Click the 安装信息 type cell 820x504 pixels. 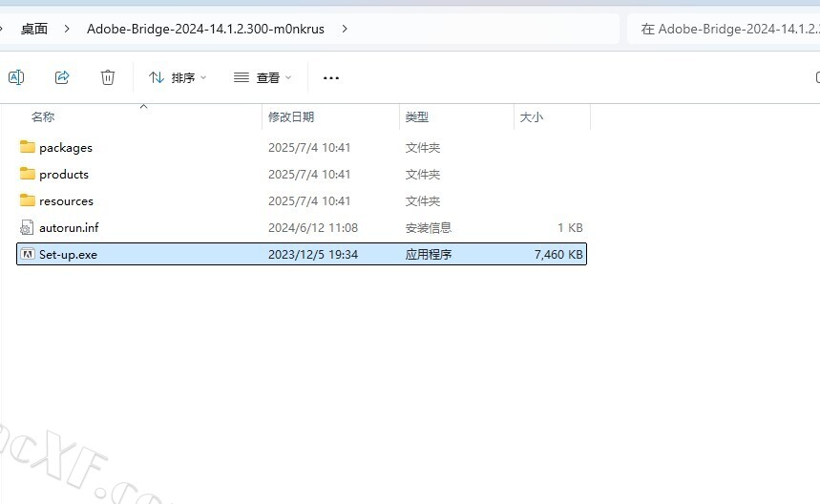click(x=429, y=228)
